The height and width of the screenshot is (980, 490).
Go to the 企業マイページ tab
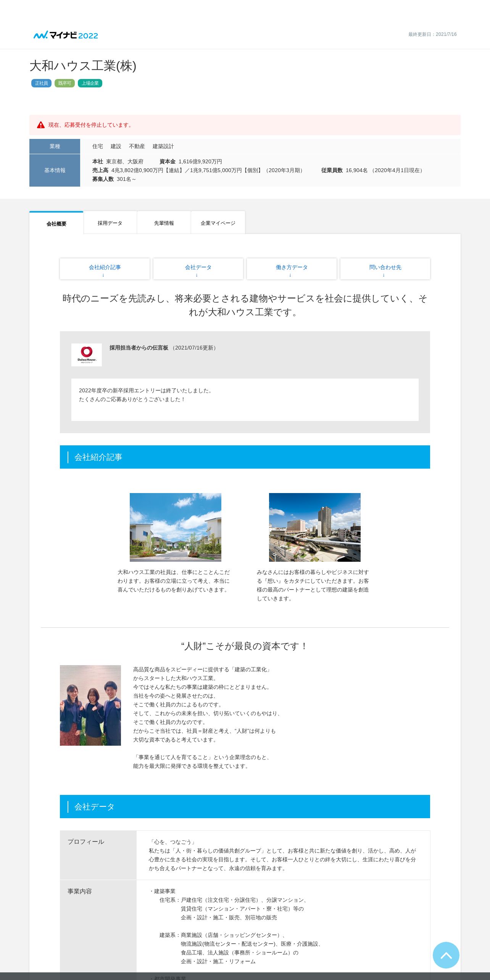click(x=218, y=223)
